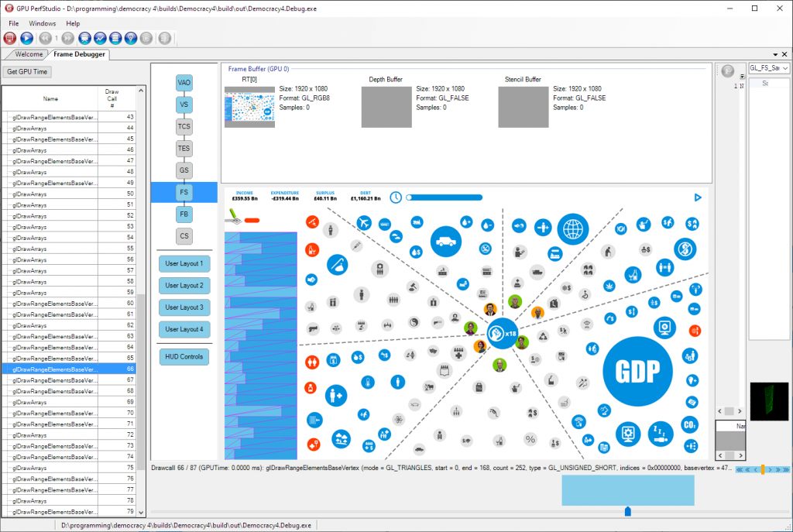Open the GL_FS_Sa shader dropdown
Viewport: 793px width, 532px height.
769,68
